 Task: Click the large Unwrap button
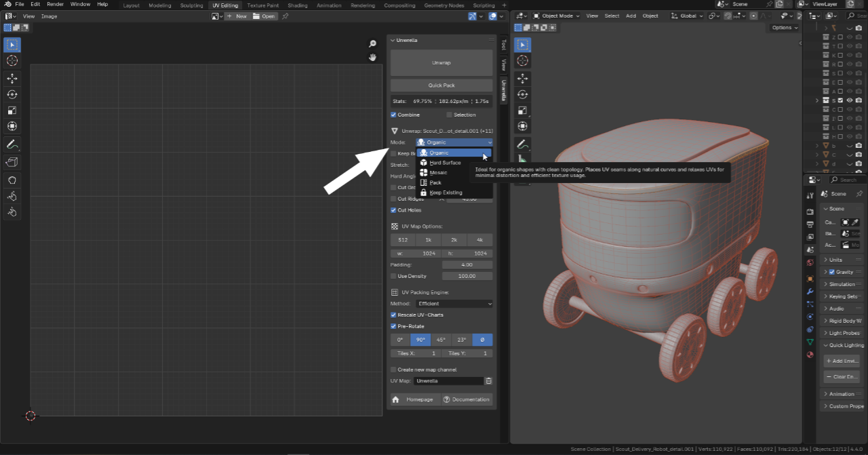click(441, 62)
